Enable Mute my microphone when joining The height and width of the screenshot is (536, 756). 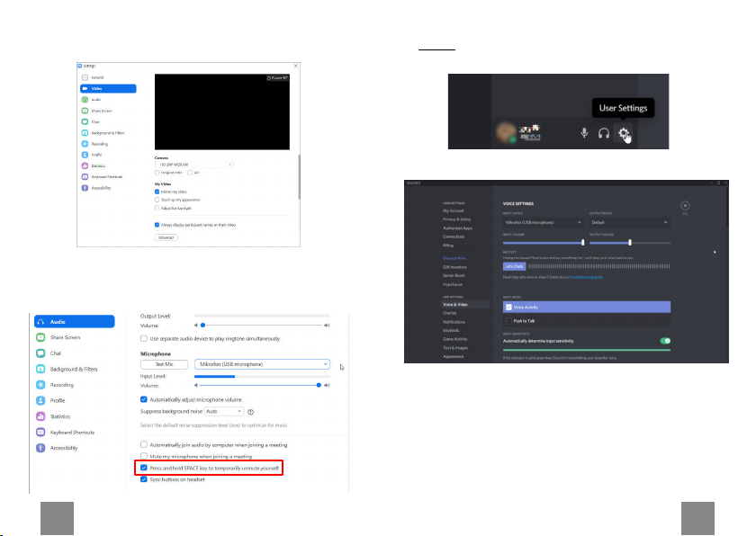144,456
